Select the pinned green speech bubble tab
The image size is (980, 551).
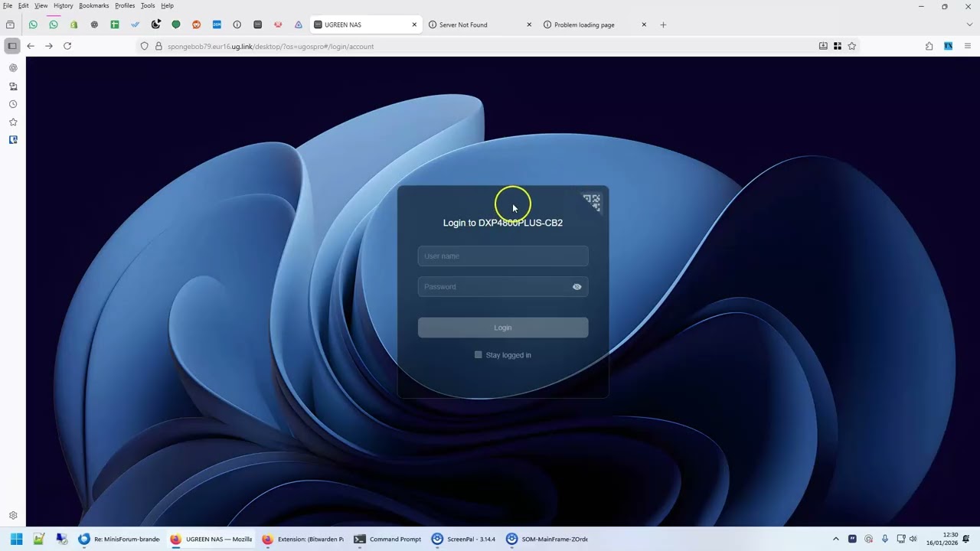176,24
